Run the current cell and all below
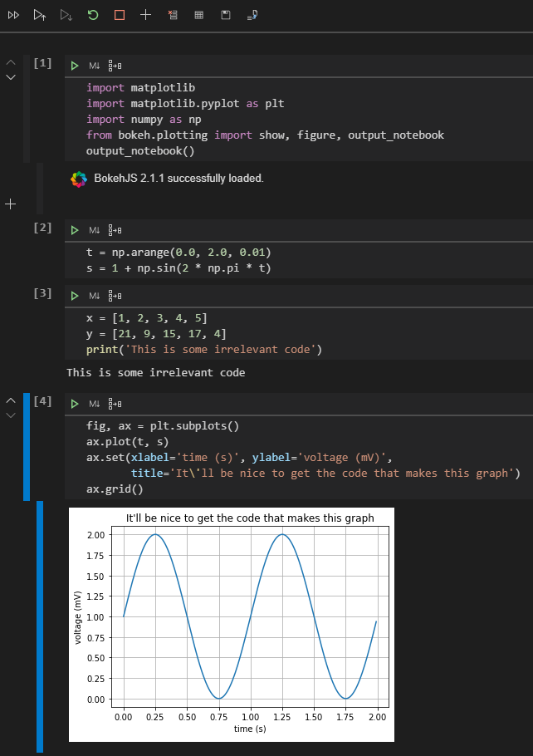The width and height of the screenshot is (533, 756). [66, 15]
